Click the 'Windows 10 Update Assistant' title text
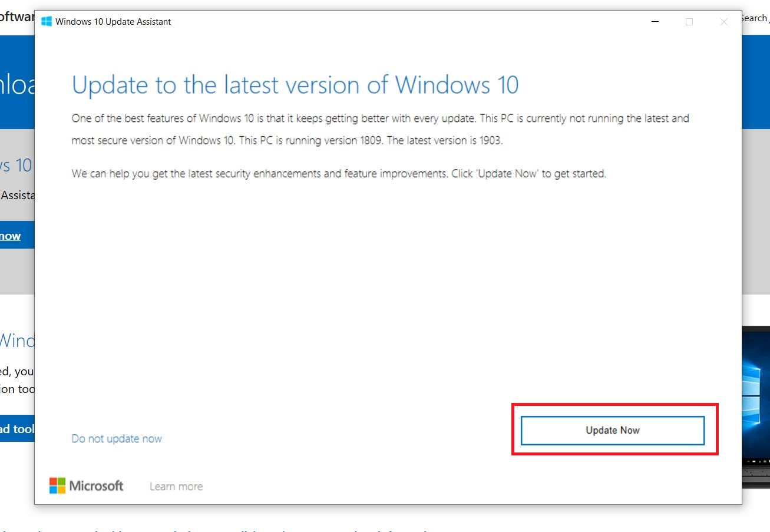The height and width of the screenshot is (532, 770). 113,22
